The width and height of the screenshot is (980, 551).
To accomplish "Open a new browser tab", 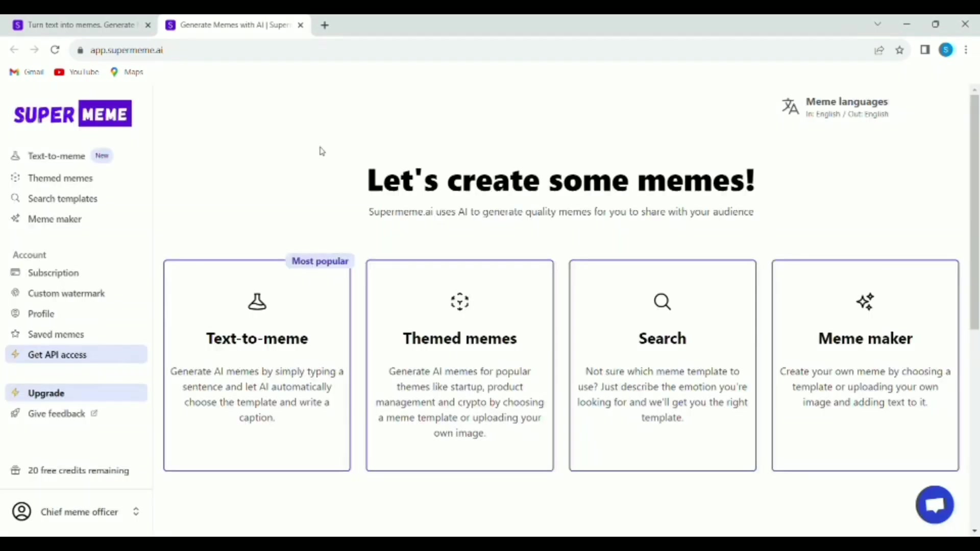I will [325, 25].
